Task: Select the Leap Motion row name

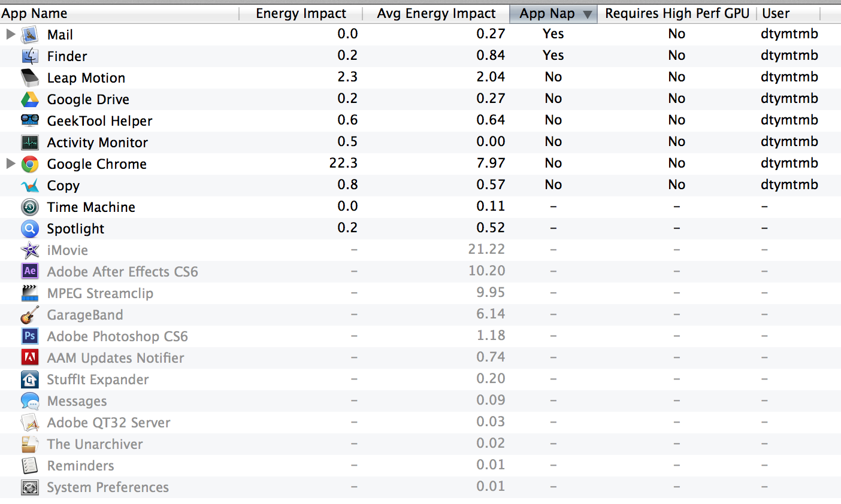Action: coord(86,78)
